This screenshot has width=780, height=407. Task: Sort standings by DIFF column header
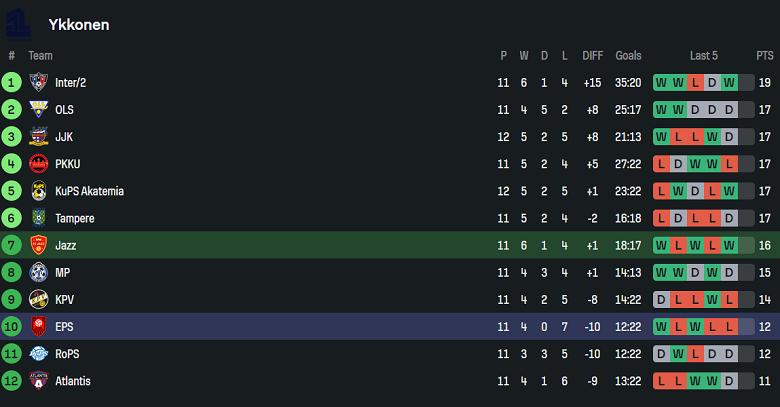point(593,56)
